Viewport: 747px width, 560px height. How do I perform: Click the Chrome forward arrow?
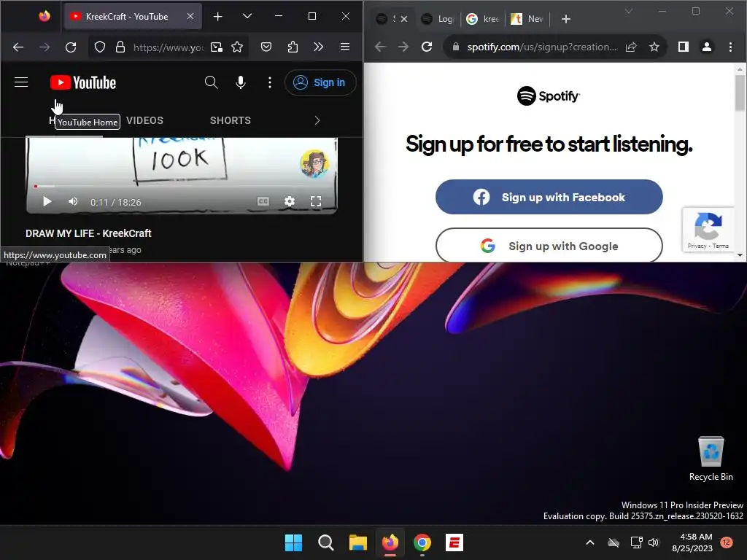403,47
